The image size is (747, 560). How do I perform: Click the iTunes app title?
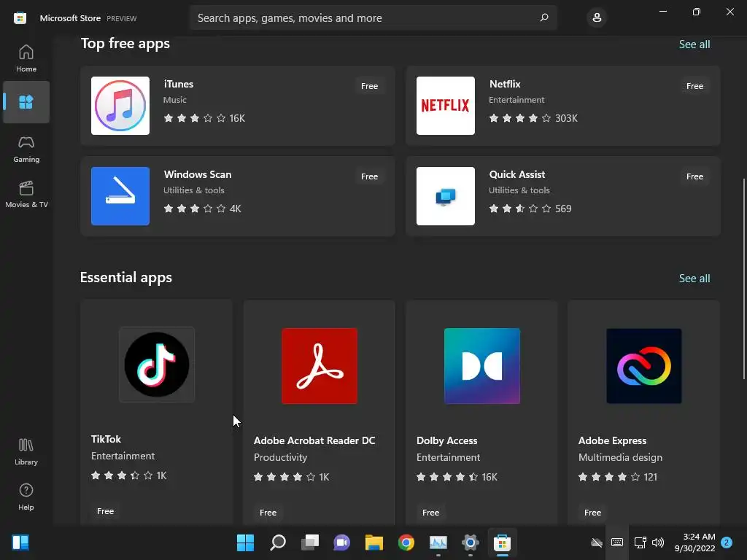coord(179,84)
